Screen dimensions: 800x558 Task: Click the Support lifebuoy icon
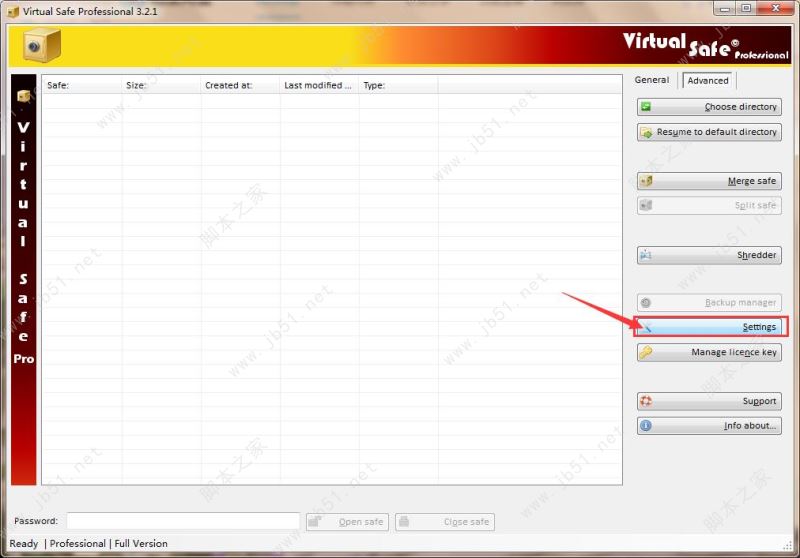[646, 401]
